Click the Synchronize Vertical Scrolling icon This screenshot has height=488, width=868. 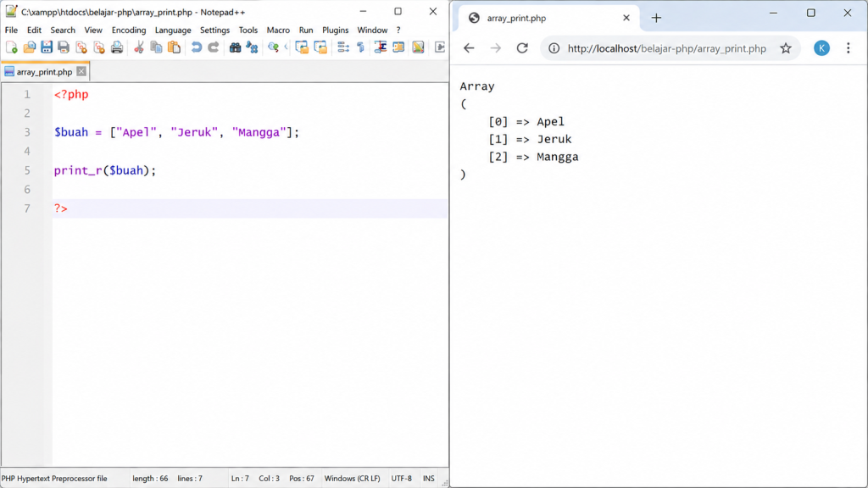(x=302, y=47)
